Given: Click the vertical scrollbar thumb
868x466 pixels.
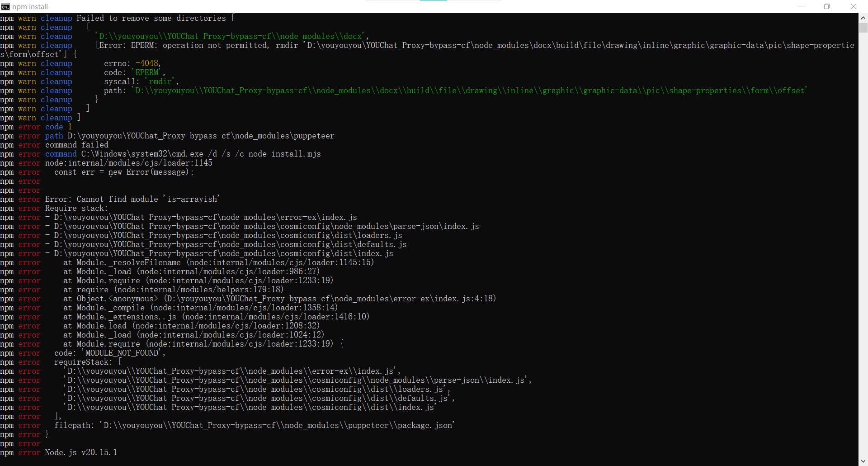Looking at the screenshot, I should pyautogui.click(x=863, y=28).
